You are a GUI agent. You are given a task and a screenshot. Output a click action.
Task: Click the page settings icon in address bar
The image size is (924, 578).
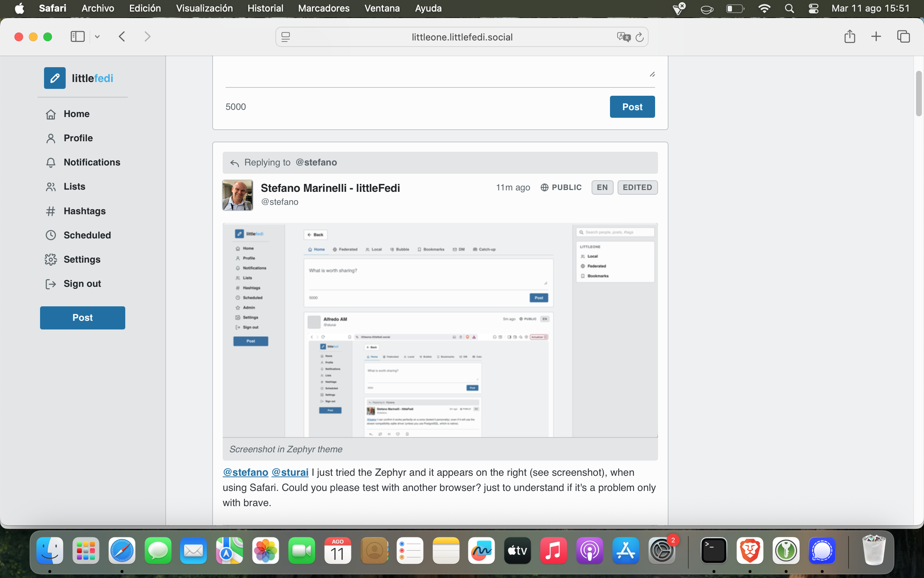tap(286, 37)
